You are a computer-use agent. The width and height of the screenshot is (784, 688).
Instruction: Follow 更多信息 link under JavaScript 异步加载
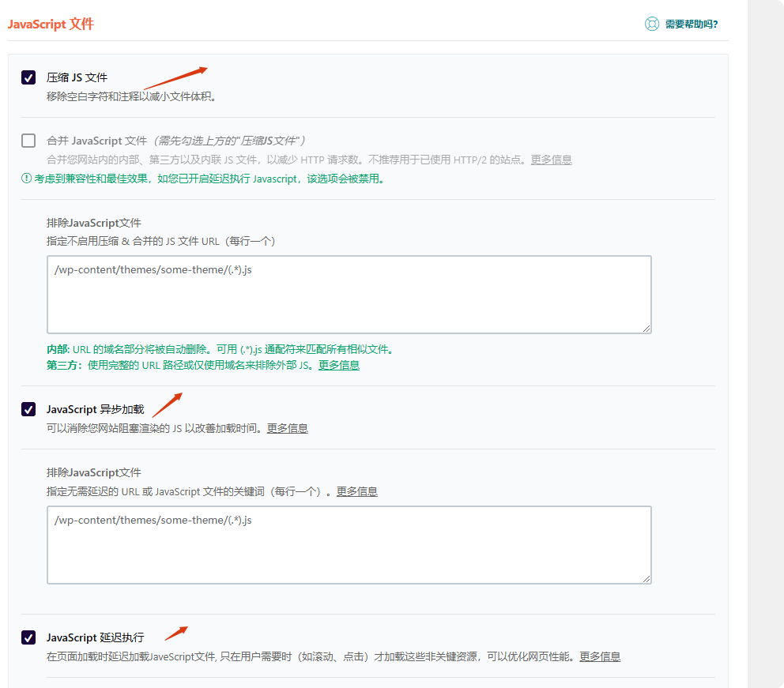pos(287,428)
